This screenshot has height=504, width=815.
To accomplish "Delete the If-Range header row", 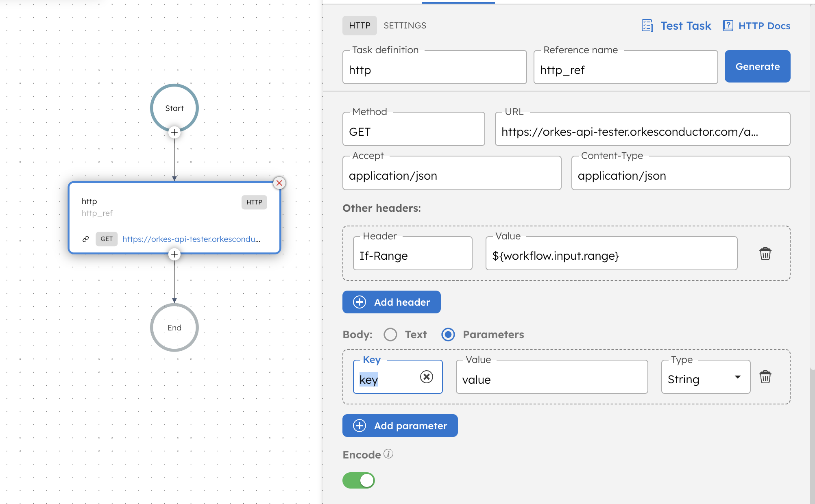I will pyautogui.click(x=765, y=254).
